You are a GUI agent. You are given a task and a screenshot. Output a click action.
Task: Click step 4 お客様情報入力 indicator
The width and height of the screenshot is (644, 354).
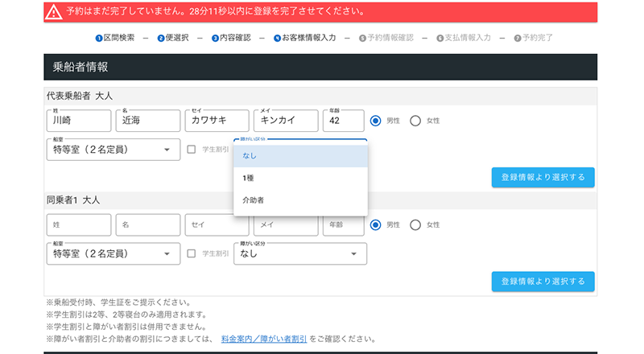(304, 38)
